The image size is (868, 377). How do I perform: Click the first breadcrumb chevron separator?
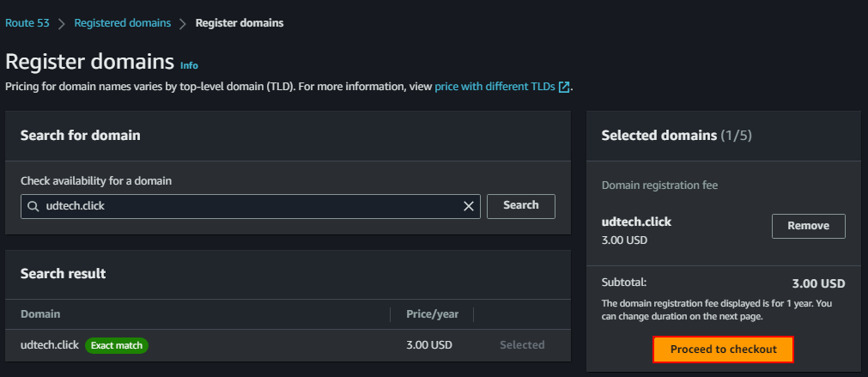(x=62, y=23)
